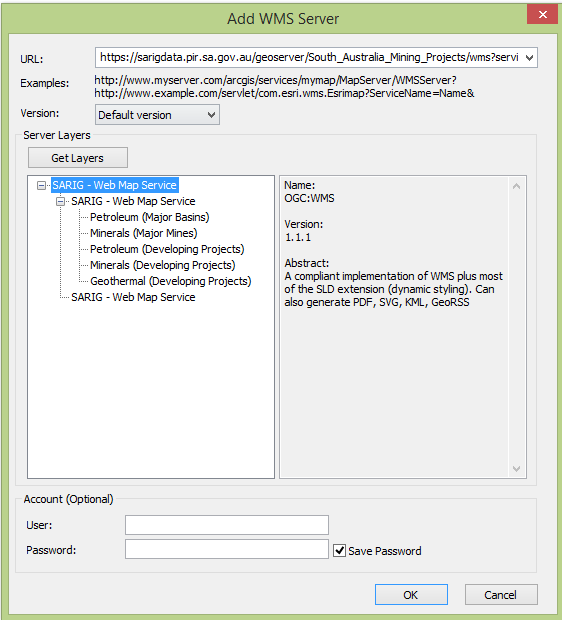The height and width of the screenshot is (620, 562).
Task: Select Minerals (Developing Projects) layer
Action: click(163, 265)
